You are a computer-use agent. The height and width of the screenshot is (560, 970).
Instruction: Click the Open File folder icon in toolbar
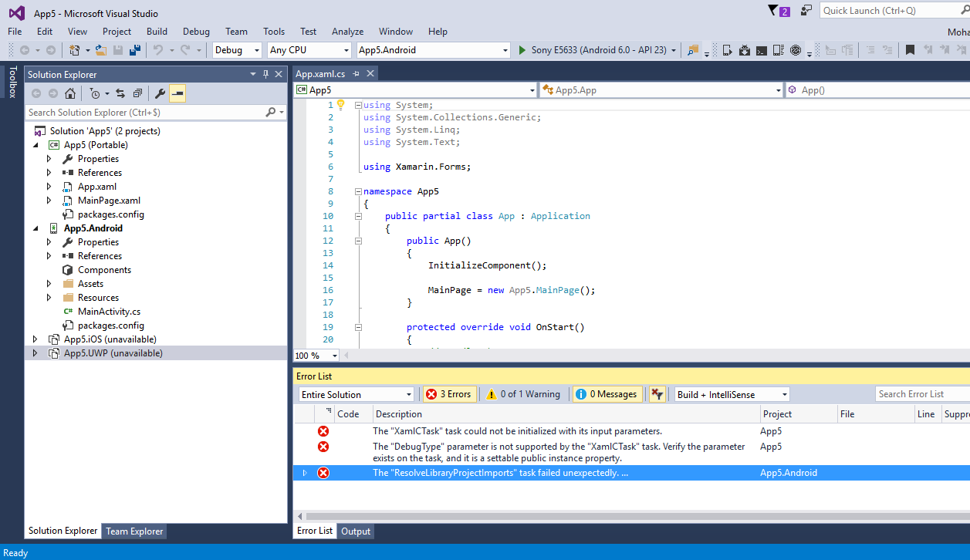pos(100,50)
